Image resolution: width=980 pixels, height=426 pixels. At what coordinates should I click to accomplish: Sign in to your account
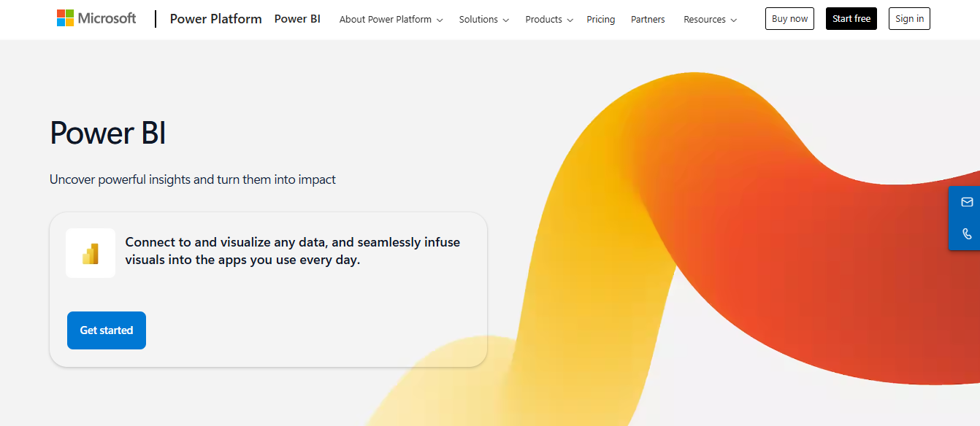click(908, 18)
